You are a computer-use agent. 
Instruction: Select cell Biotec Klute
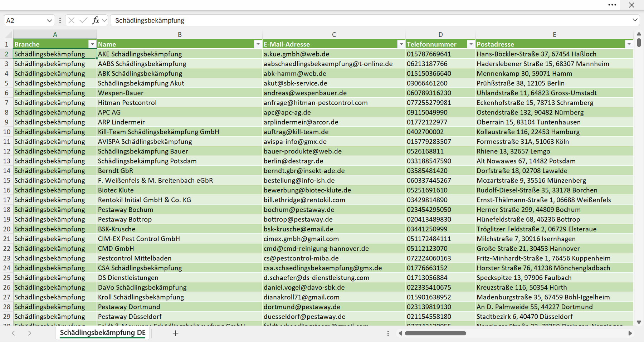[x=180, y=190]
